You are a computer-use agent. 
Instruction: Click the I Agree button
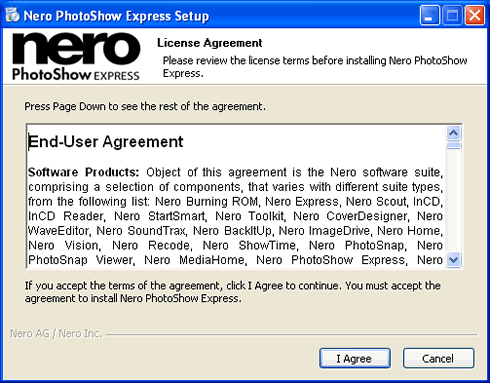pos(355,358)
